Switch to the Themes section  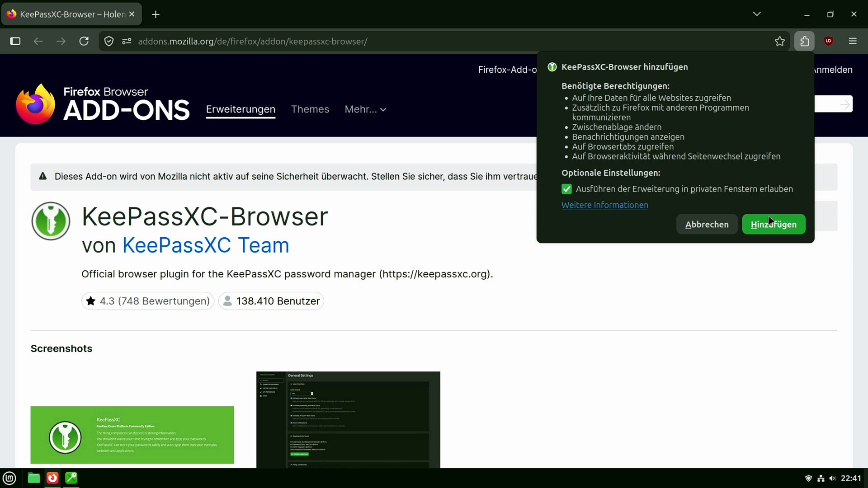pos(310,109)
